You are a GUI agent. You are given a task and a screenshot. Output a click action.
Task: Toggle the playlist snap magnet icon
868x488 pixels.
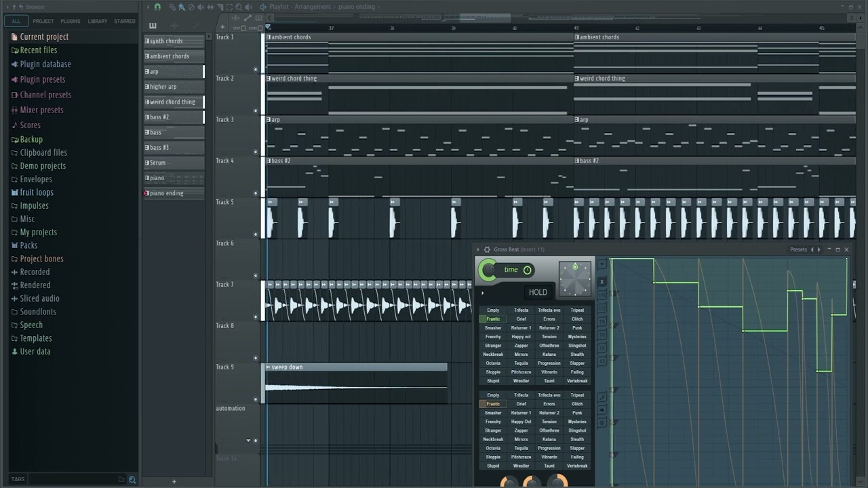click(x=157, y=7)
